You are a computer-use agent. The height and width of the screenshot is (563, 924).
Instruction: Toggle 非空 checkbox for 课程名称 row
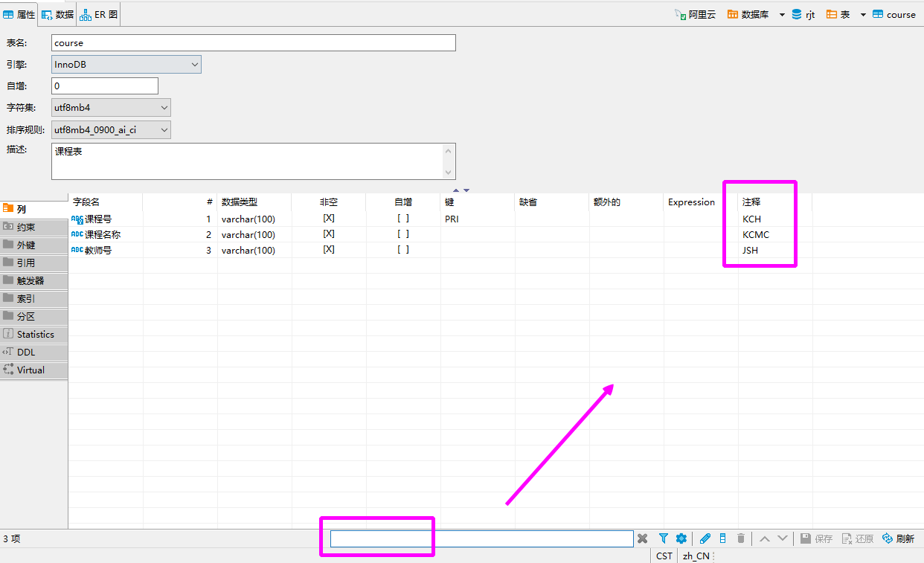coord(328,234)
